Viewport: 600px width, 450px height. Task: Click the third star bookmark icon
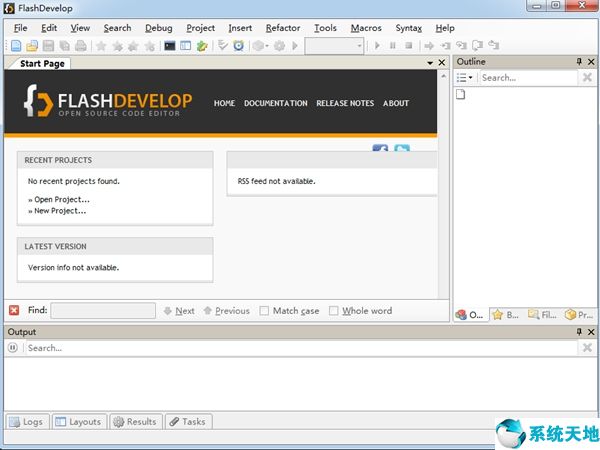133,46
